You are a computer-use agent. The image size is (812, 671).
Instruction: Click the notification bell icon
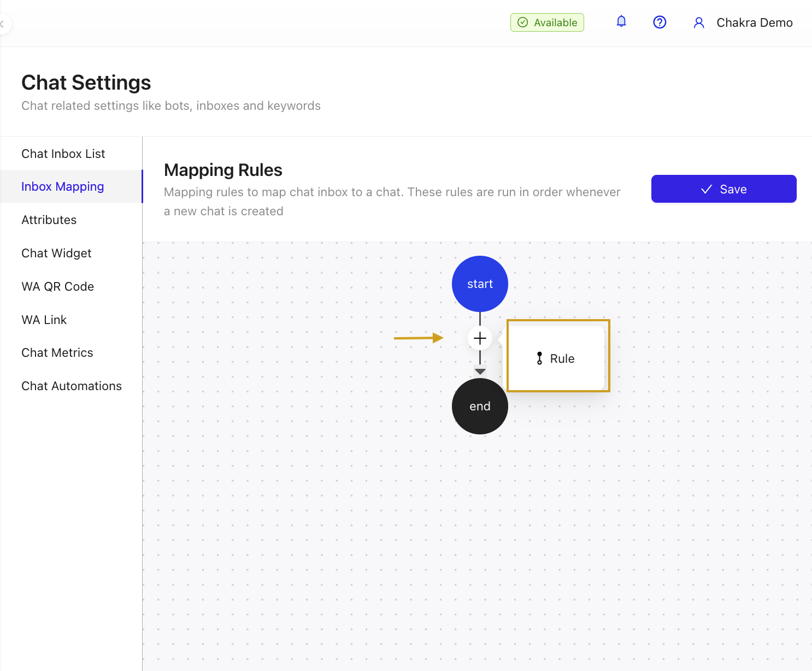click(621, 22)
